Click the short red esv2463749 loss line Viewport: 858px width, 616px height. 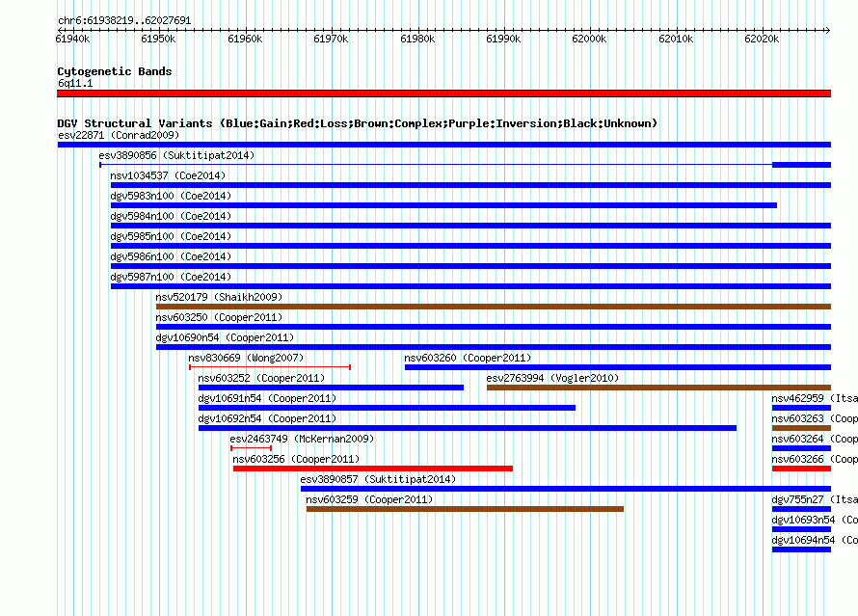click(x=252, y=448)
